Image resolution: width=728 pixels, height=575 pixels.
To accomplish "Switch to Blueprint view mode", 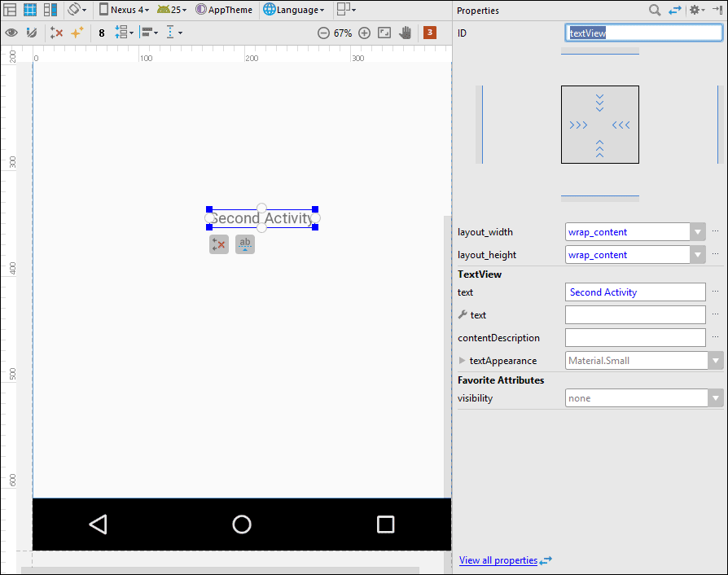I will tap(30, 10).
